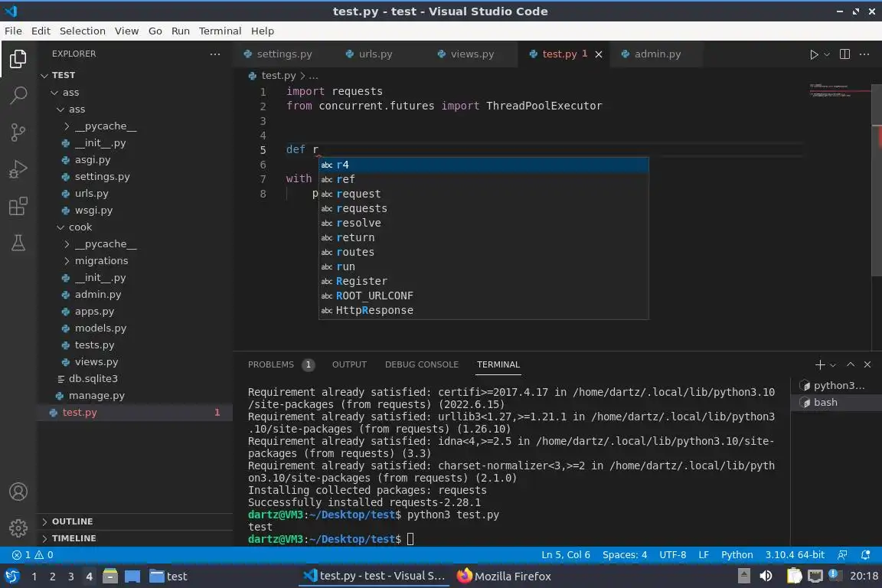
Task: Open the Search view in activity bar
Action: [x=18, y=95]
